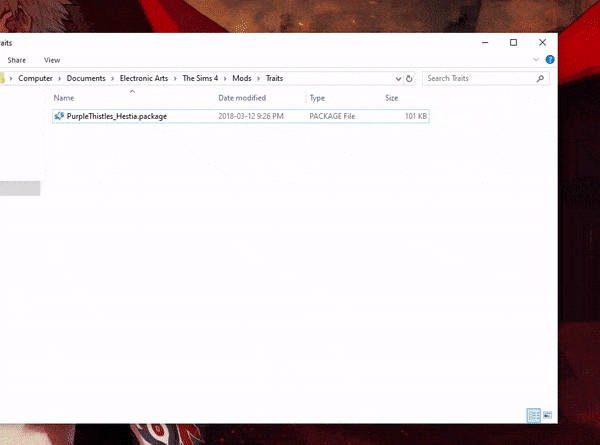Click the search magnifier icon

(x=541, y=78)
